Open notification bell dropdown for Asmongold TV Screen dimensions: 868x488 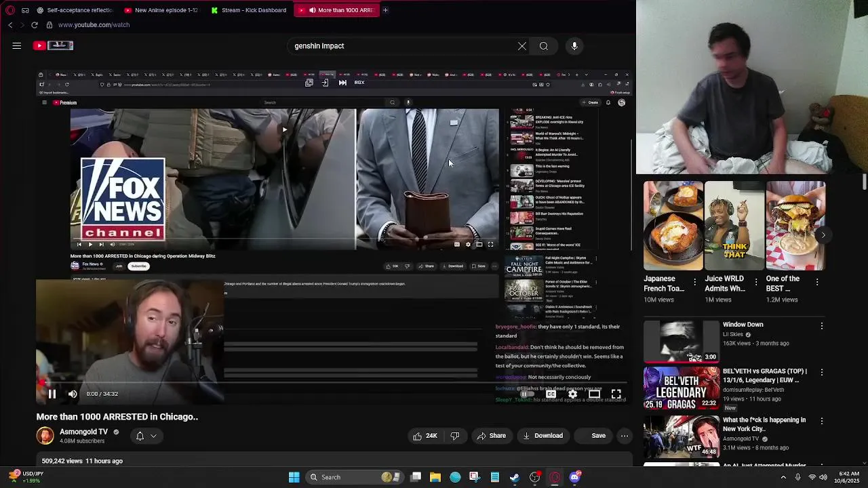(x=146, y=436)
